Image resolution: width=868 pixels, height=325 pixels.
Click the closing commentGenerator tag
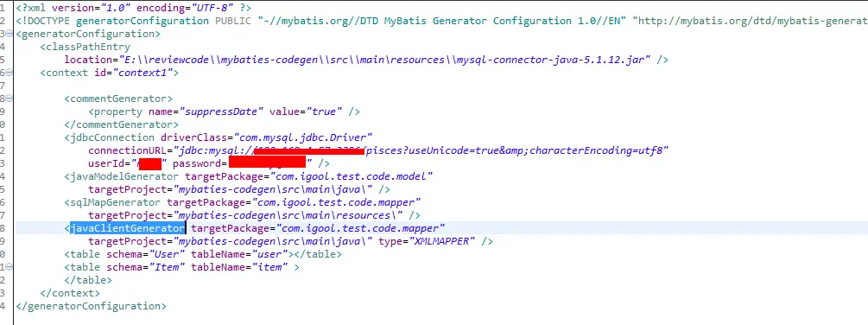(x=121, y=124)
